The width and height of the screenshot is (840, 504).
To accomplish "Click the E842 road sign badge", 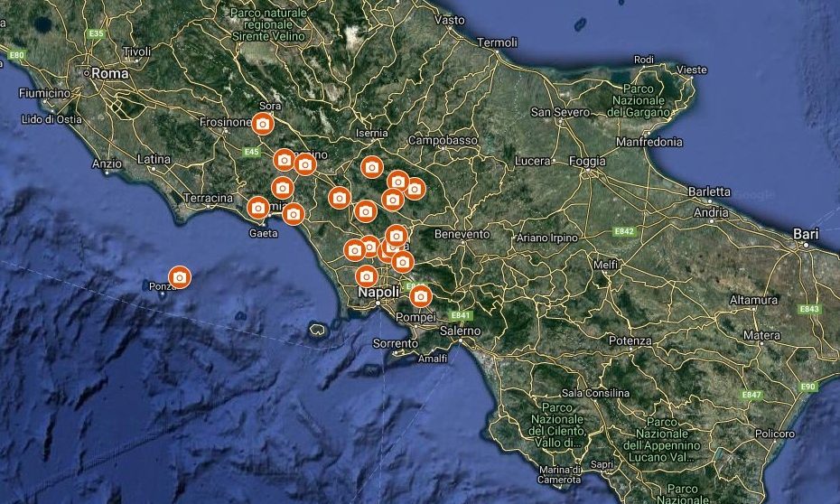I will pos(624,231).
